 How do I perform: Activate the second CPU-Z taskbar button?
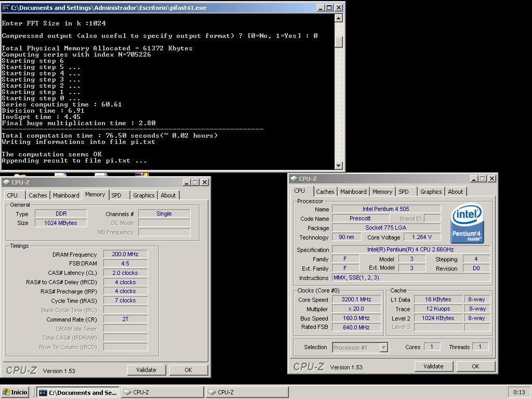[x=247, y=393]
